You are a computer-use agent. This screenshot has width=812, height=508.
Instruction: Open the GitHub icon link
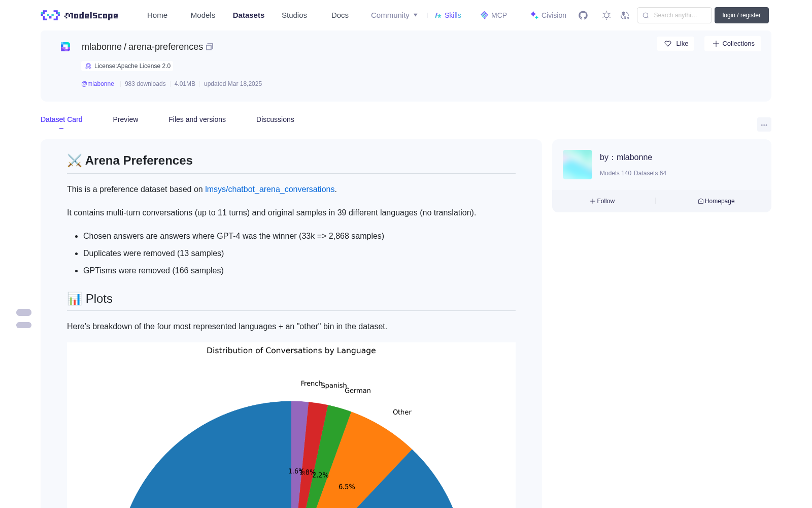(583, 15)
